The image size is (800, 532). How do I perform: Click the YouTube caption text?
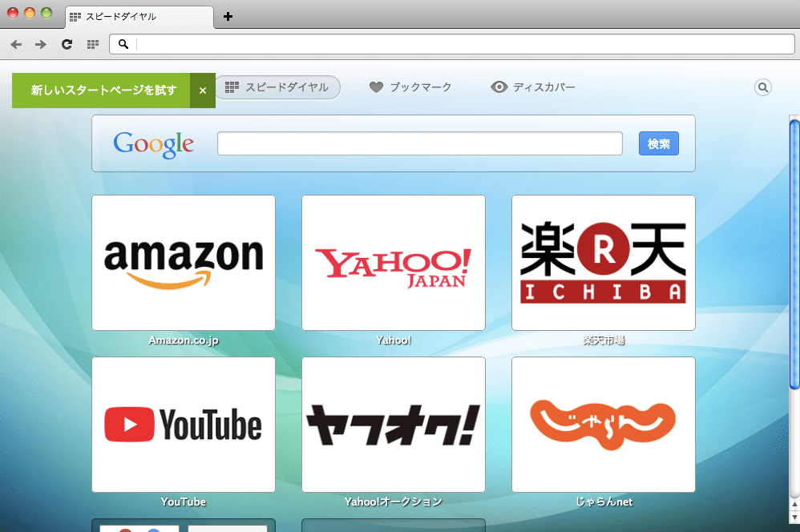click(x=184, y=502)
